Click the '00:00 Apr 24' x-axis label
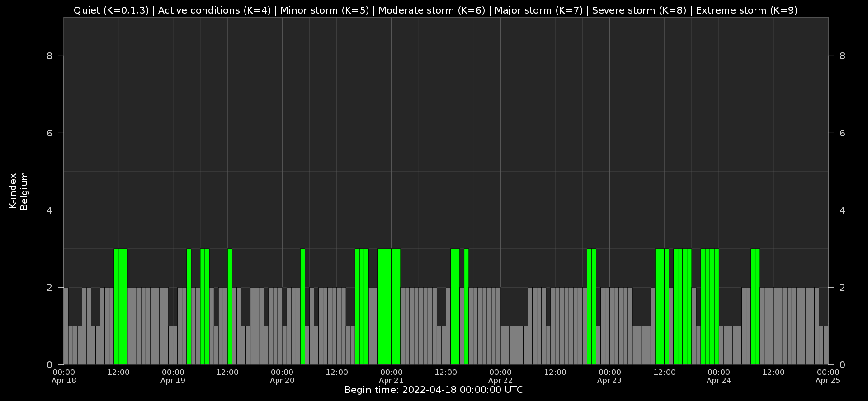 click(x=719, y=376)
